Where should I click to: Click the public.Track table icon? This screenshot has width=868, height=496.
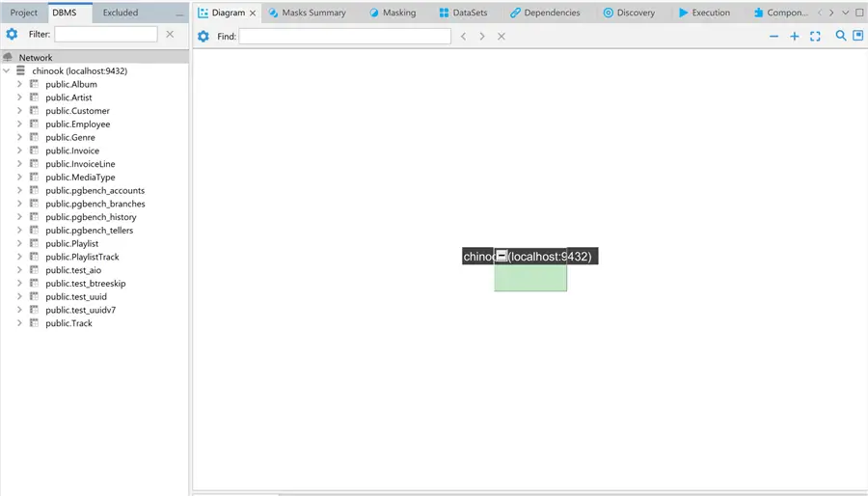click(x=34, y=322)
